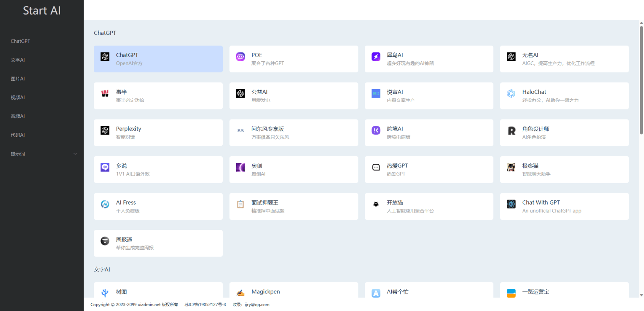Click the 跨境电商版 description text
Image resolution: width=644 pixels, height=311 pixels.
(x=399, y=137)
